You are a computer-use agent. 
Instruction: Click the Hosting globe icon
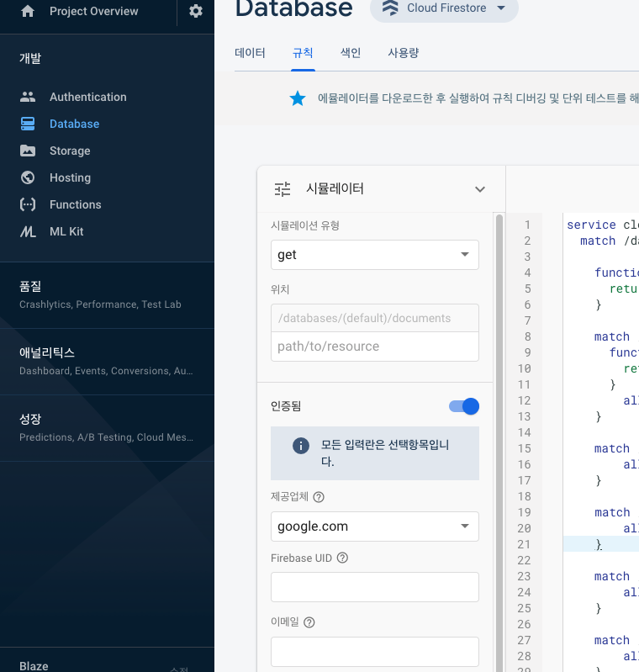28,177
